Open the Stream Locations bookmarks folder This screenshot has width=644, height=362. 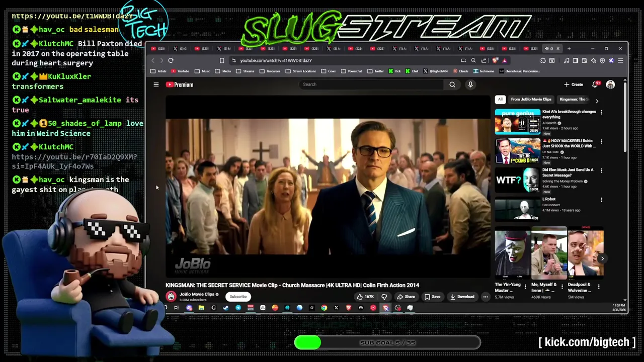301,71
